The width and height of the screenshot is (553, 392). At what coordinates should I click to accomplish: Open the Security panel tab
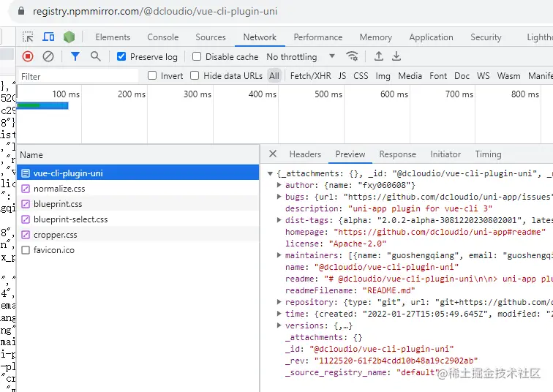(x=486, y=37)
